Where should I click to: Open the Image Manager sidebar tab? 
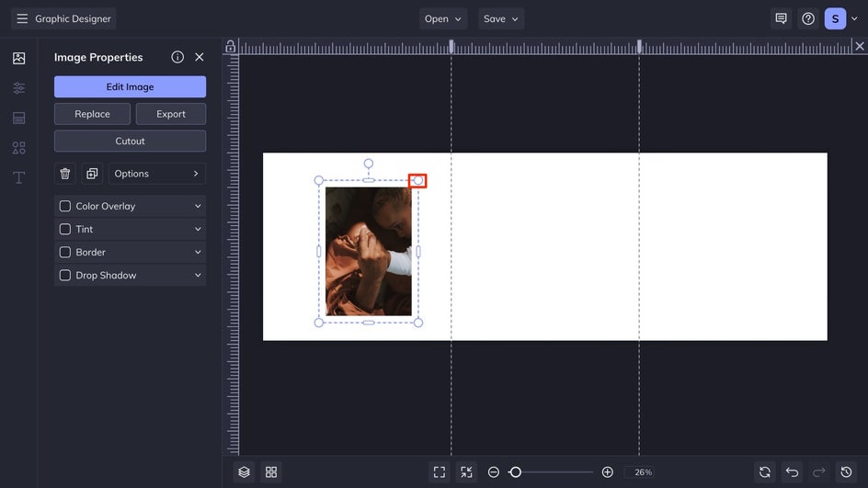point(18,58)
